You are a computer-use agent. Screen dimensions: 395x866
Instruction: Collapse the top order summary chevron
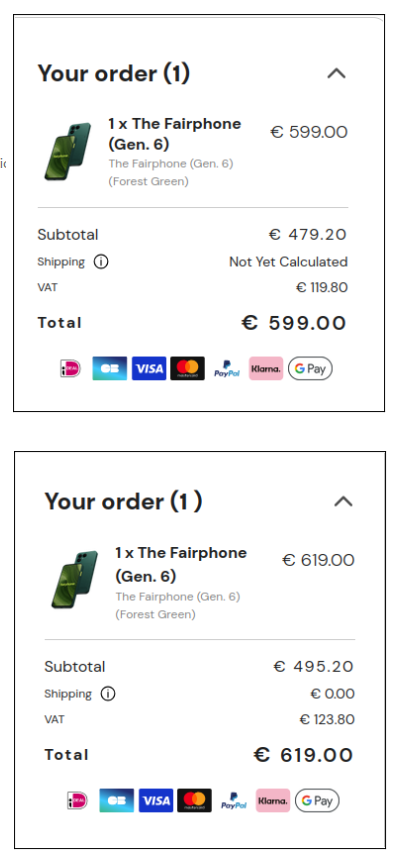click(336, 73)
